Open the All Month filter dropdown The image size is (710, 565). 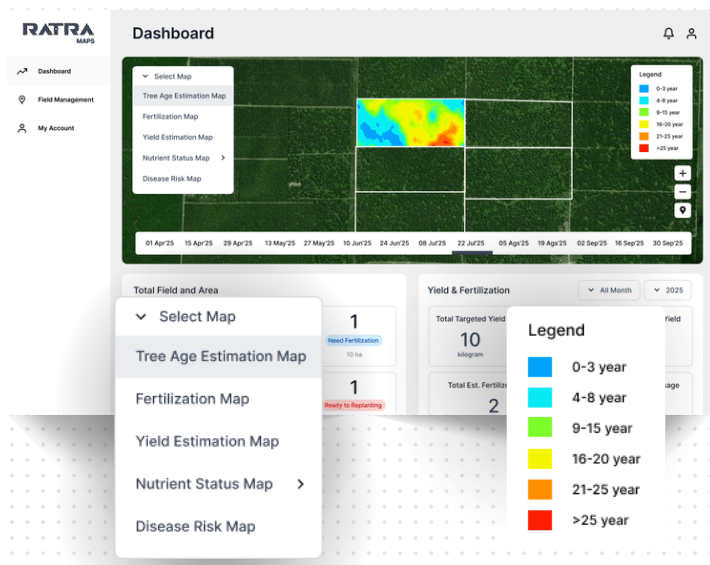click(x=608, y=290)
